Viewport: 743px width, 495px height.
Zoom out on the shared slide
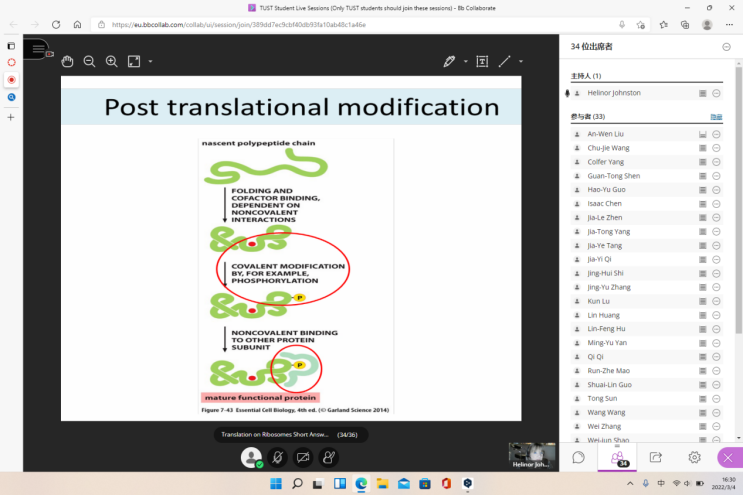89,61
